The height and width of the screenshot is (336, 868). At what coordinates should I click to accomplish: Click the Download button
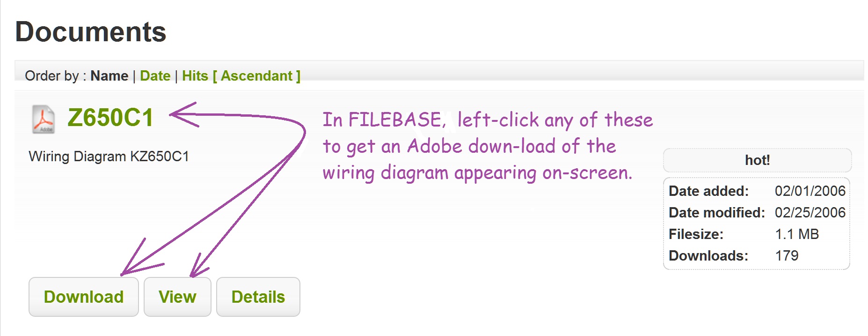[84, 297]
